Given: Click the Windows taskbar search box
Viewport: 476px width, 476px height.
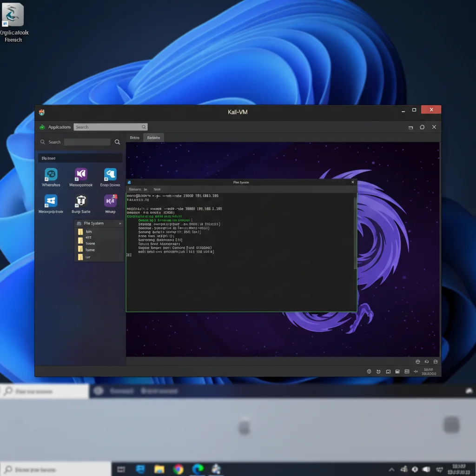Looking at the screenshot, I should pos(56,469).
